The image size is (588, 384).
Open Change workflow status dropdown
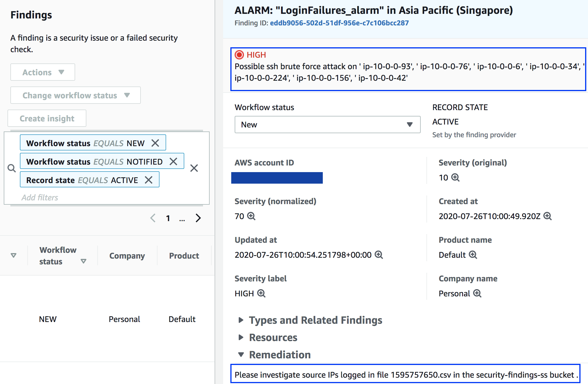point(75,95)
